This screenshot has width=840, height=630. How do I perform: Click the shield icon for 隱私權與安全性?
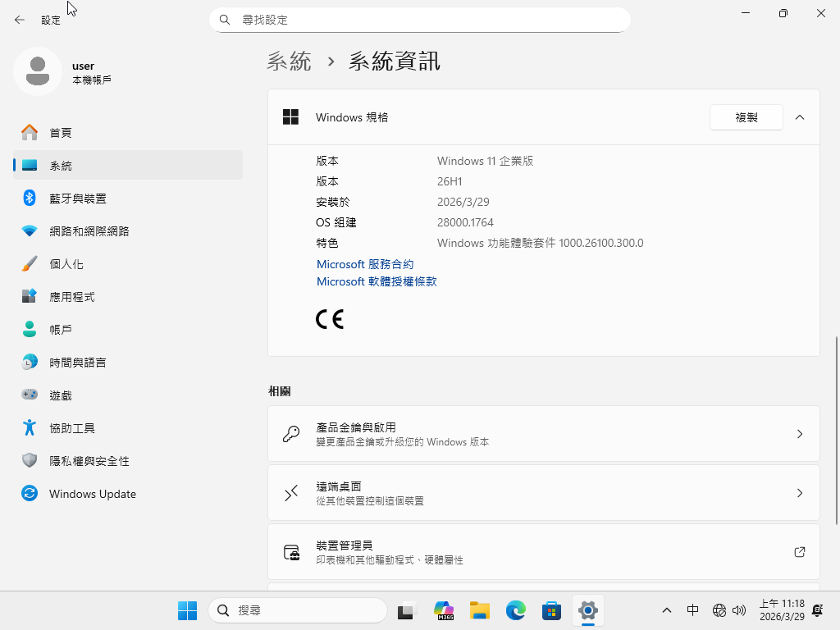click(x=30, y=461)
